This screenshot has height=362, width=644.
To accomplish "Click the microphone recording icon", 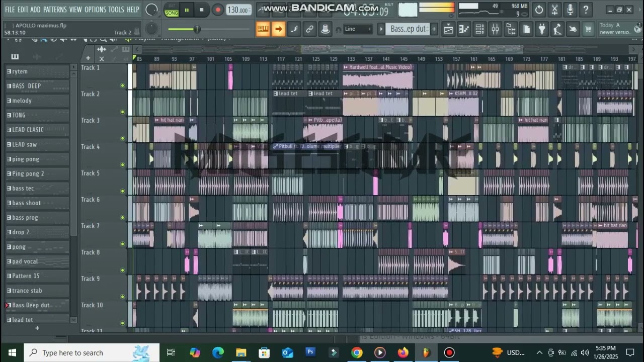I will [x=570, y=10].
